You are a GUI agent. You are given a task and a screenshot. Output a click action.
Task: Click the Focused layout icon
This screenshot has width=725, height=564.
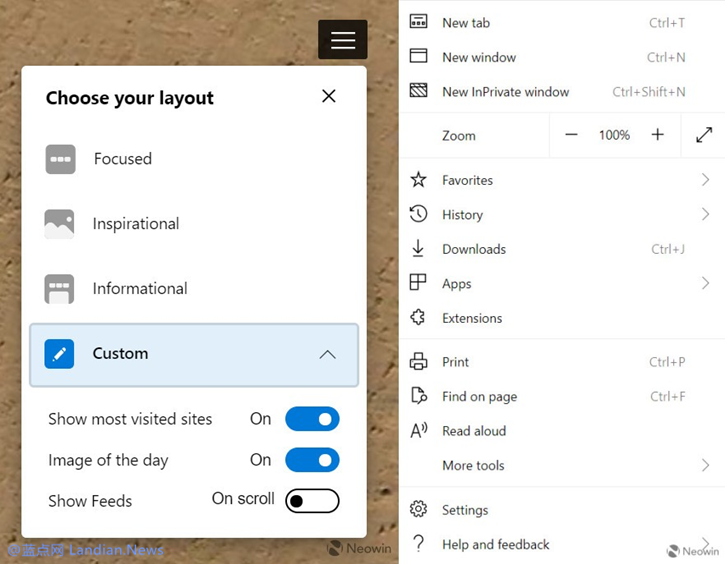60,159
